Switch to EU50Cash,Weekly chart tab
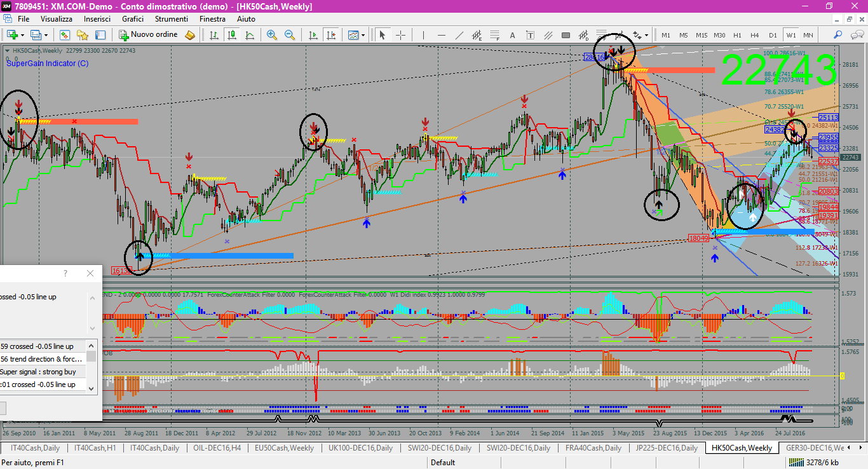The image size is (868, 469). [284, 448]
